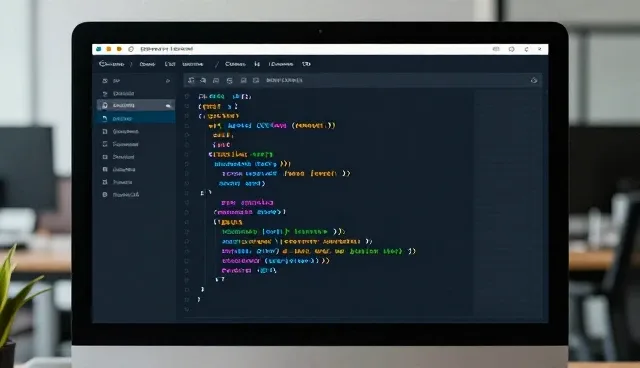Open the logo item at start of the top navigation bar

(x=111, y=64)
